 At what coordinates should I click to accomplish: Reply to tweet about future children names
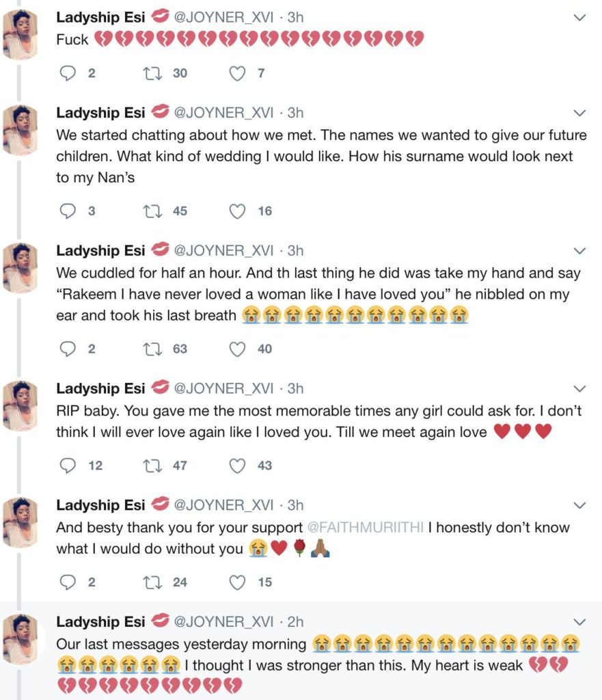[68, 211]
